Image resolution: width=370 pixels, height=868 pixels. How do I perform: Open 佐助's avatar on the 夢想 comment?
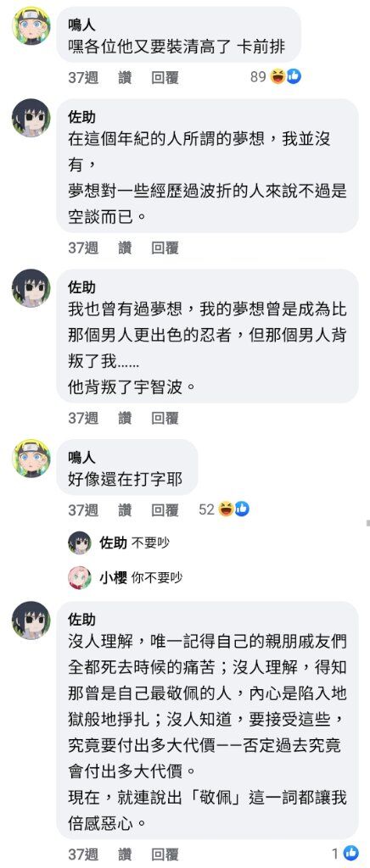click(31, 118)
